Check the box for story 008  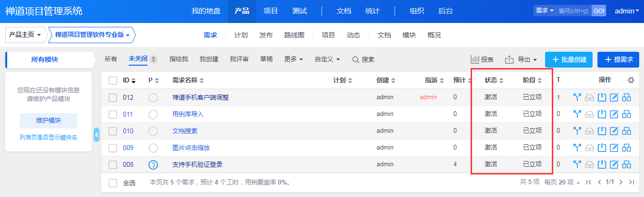[x=113, y=164]
